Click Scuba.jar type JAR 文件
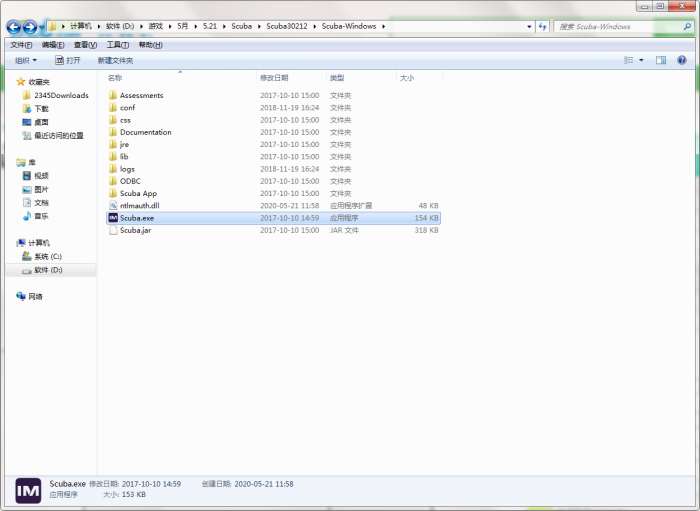 click(344, 230)
